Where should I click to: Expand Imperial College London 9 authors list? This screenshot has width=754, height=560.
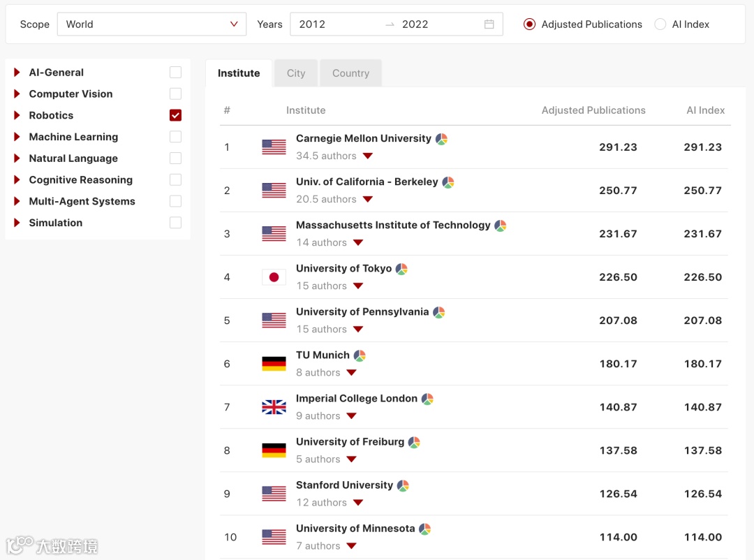click(351, 415)
